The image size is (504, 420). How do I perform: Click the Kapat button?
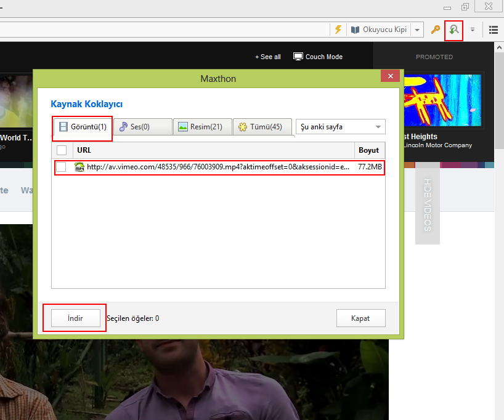(360, 318)
